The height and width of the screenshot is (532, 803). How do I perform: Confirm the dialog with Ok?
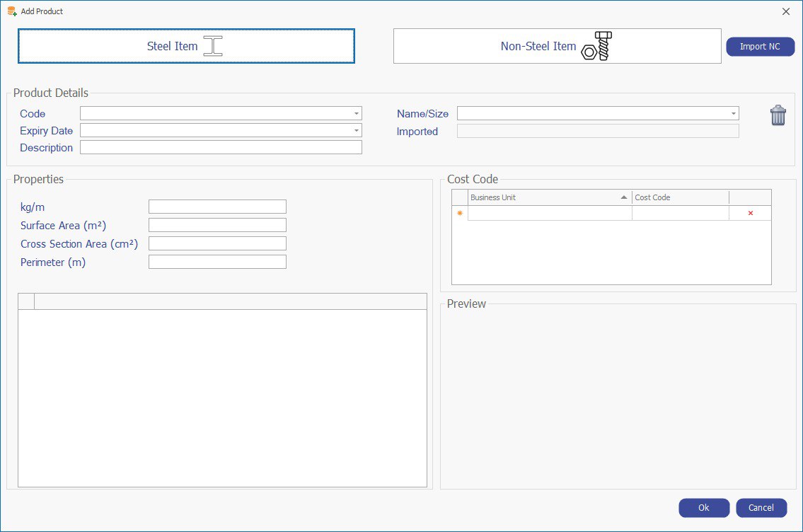(703, 508)
